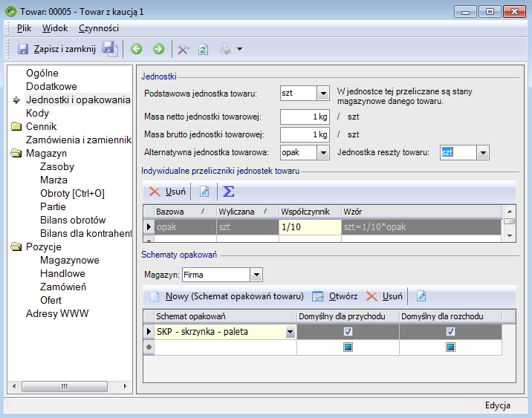Screen dimensions: 532x418
Task: Click Współczynnik cell 1/10
Action: [310, 226]
